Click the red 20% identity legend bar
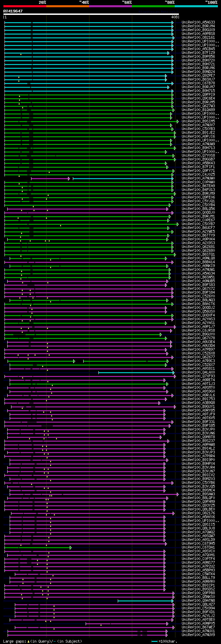The height and width of the screenshot is (644, 221). (x=25, y=6)
